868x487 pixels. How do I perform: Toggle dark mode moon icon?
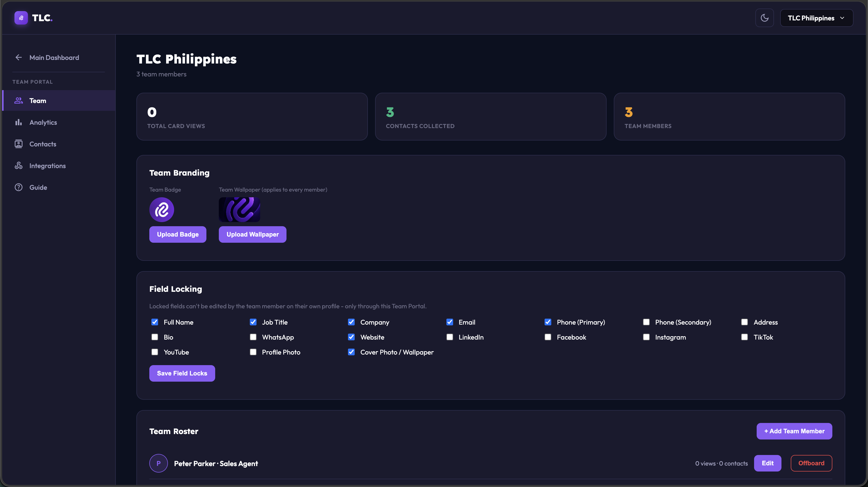[765, 18]
